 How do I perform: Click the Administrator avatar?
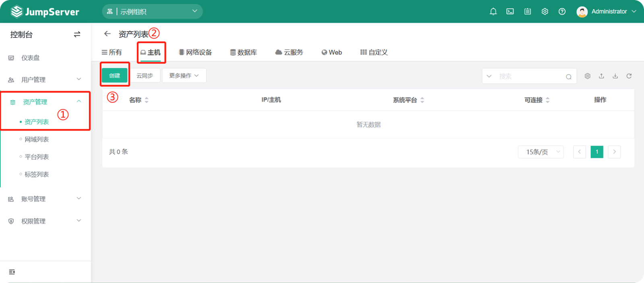[x=582, y=12]
